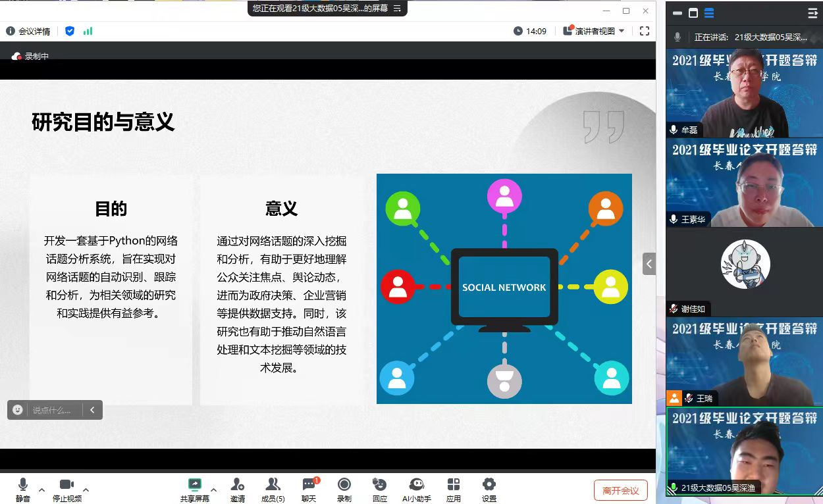Select 牟磊's video thumbnail
Image resolution: width=823 pixels, height=504 pixels.
click(x=745, y=93)
